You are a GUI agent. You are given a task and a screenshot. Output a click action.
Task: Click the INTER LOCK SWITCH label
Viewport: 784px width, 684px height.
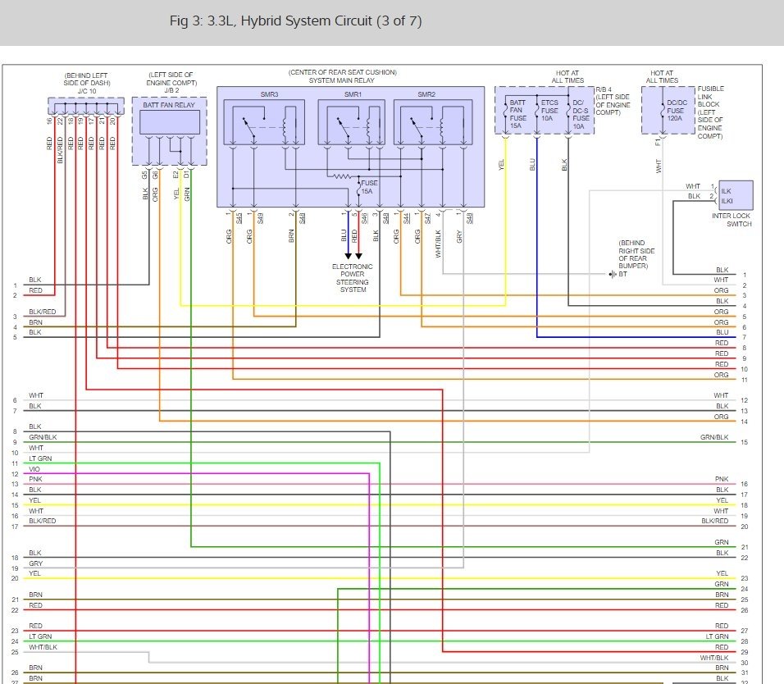click(x=731, y=220)
